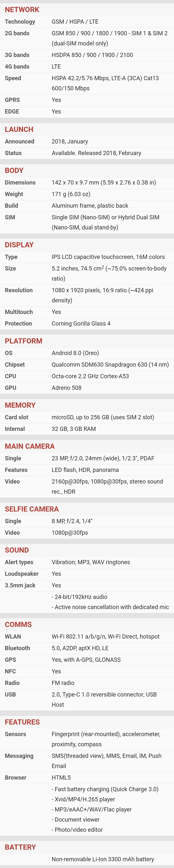174x868 pixels.
Task: Open the Announced label under Launch
Action: 19,142
